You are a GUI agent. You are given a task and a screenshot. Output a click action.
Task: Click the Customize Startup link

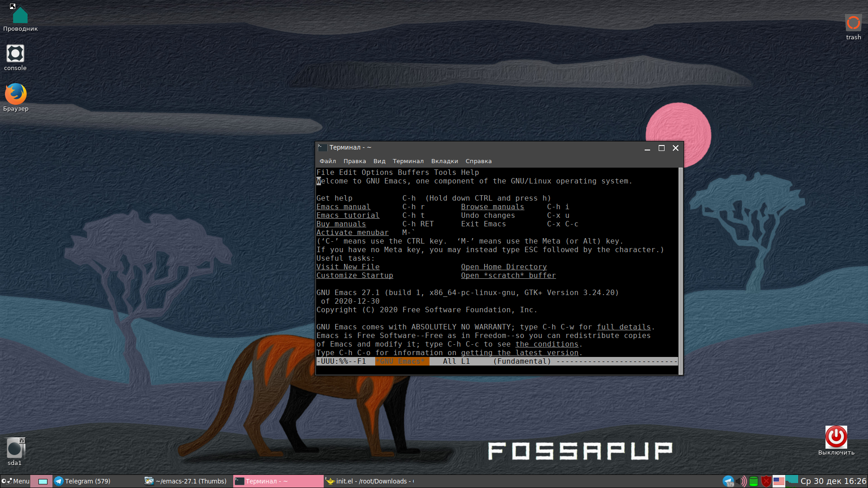pyautogui.click(x=354, y=276)
